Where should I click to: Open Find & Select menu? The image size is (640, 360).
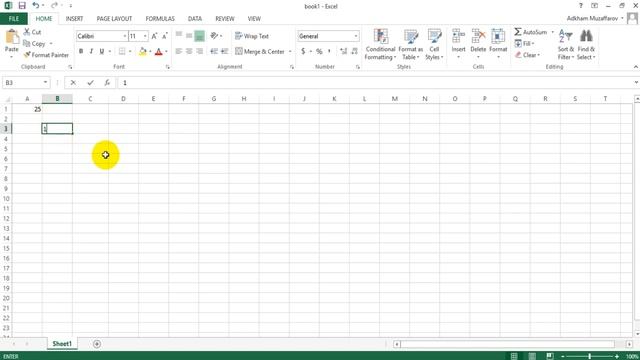tap(586, 45)
